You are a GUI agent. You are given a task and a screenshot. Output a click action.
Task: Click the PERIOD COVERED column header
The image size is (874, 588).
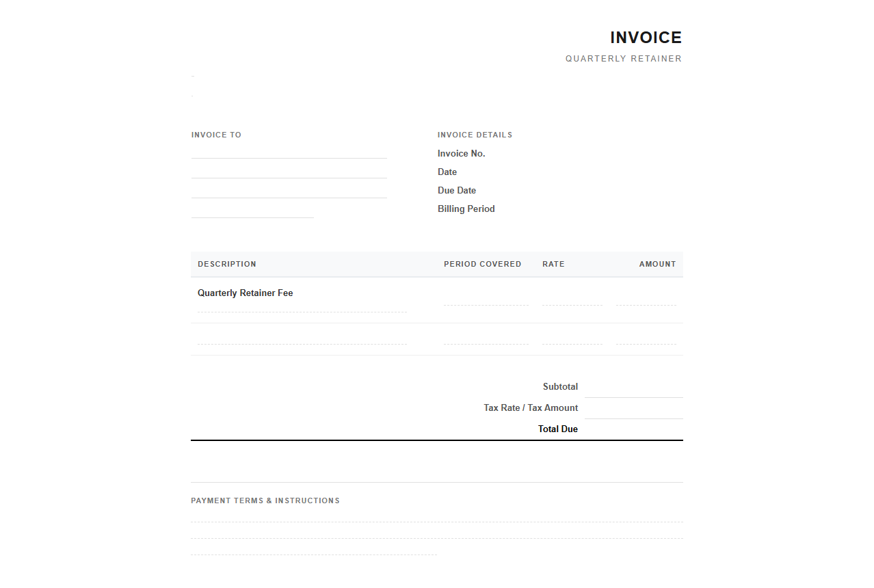point(482,264)
